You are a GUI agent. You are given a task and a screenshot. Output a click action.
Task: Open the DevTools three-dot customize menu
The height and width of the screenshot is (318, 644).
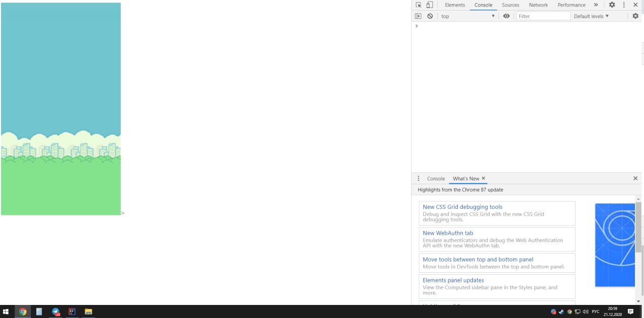click(x=624, y=5)
